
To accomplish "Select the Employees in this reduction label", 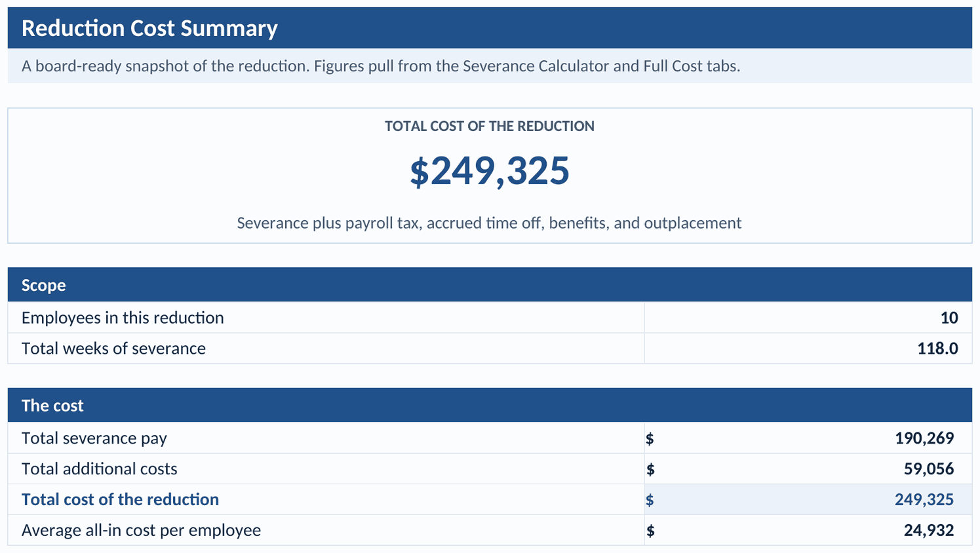I will tap(123, 318).
